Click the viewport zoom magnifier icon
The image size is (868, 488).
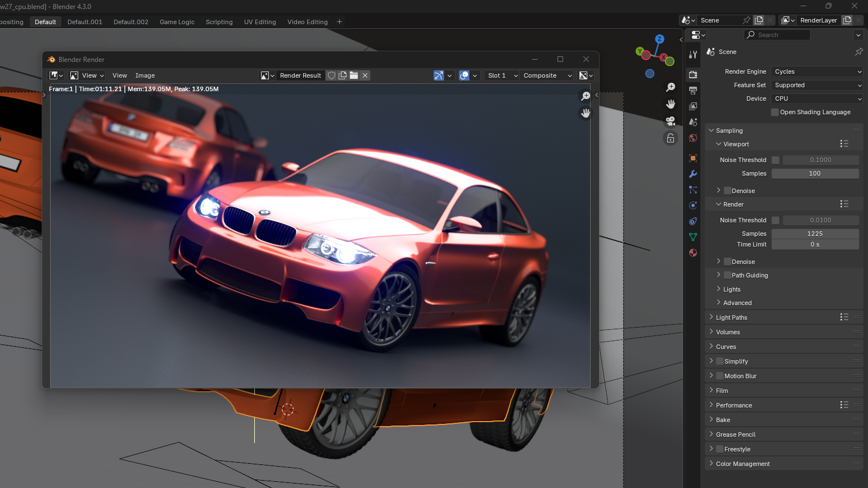click(x=671, y=87)
